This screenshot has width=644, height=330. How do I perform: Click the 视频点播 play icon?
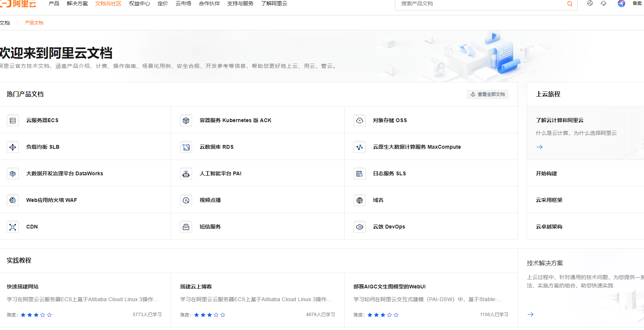pyautogui.click(x=186, y=200)
